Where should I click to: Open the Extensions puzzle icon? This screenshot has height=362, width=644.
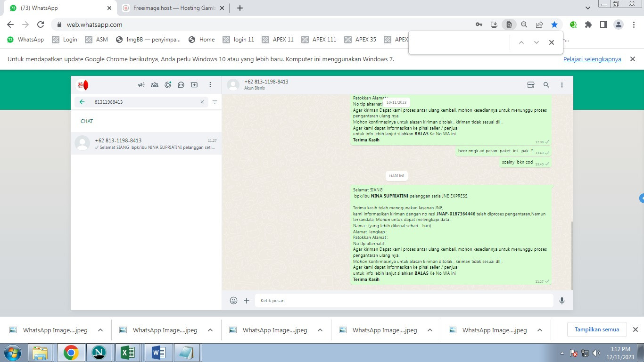588,25
